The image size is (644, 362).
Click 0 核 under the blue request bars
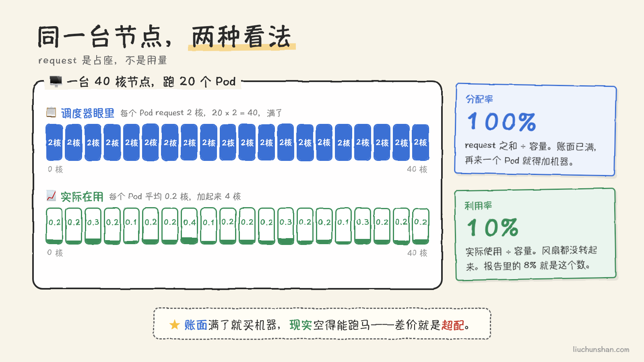point(55,169)
